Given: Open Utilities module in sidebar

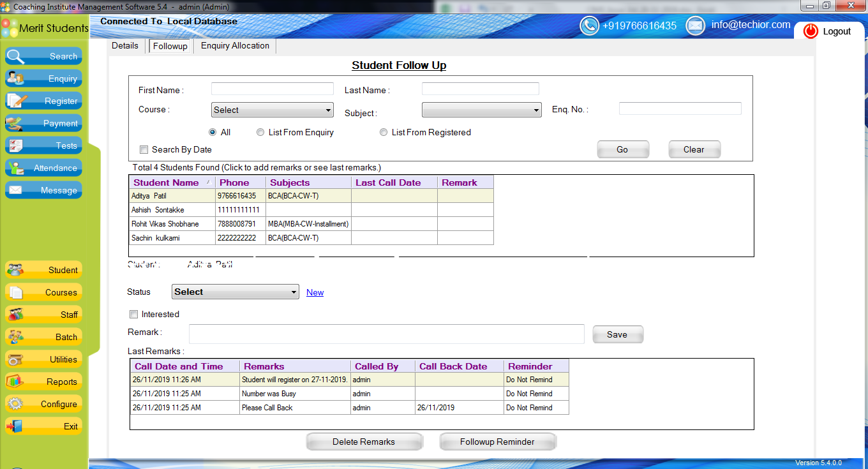Looking at the screenshot, I should (44, 359).
